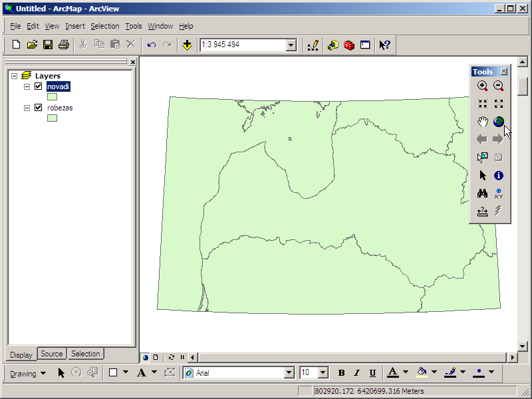Activate the Identify tool

pyautogui.click(x=498, y=176)
